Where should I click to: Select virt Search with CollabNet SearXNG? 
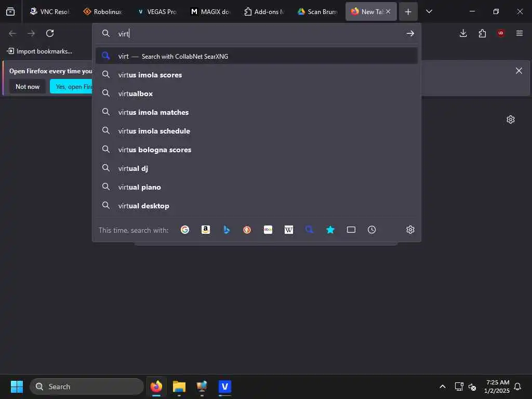[257, 56]
